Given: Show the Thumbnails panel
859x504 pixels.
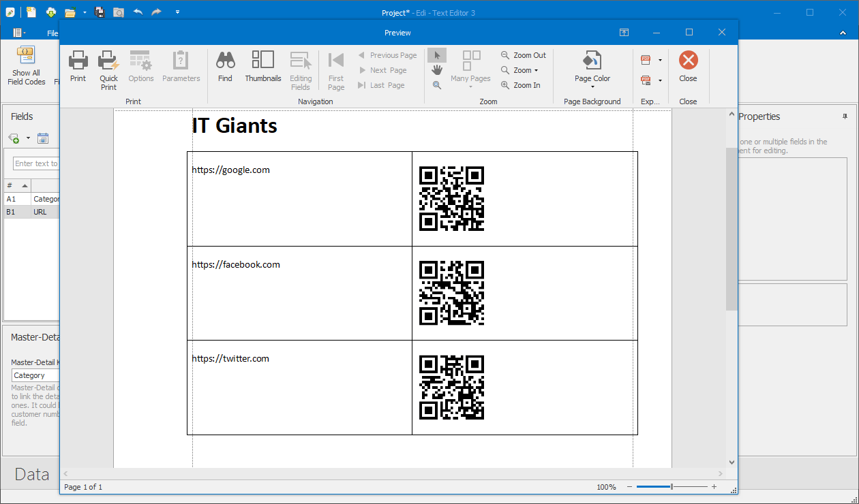Looking at the screenshot, I should coord(263,68).
